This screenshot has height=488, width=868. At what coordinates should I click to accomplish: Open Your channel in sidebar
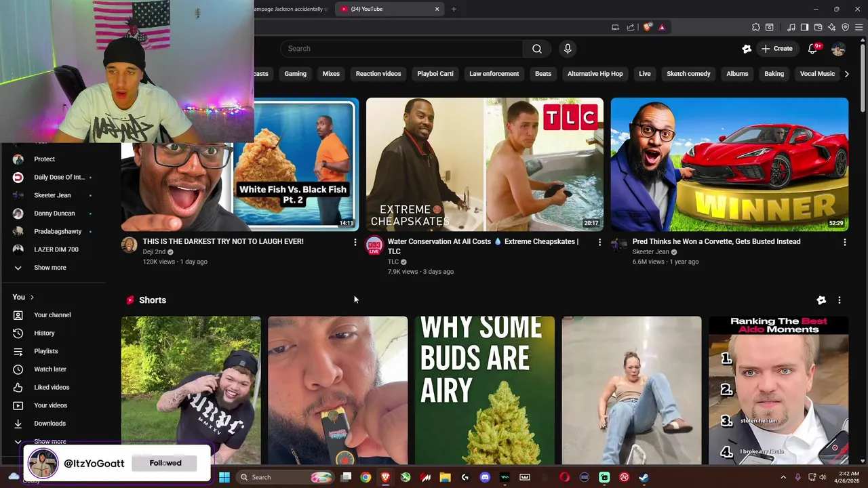click(x=53, y=315)
